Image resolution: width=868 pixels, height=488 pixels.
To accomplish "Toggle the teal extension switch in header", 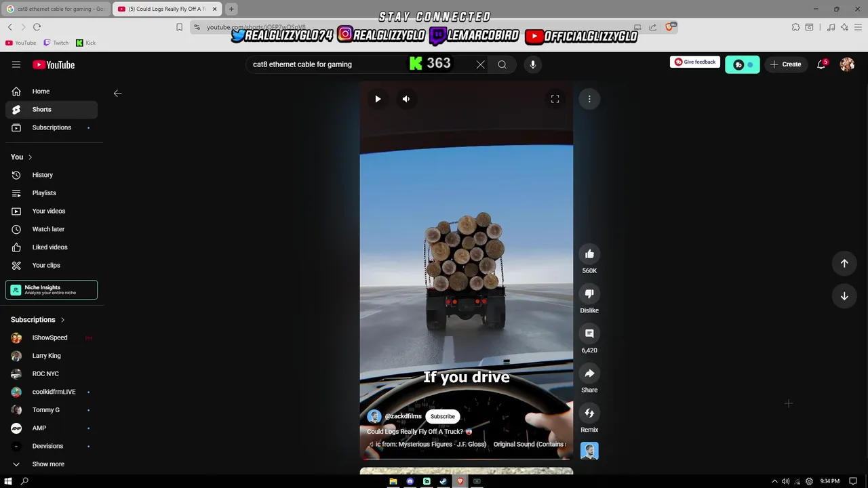I will point(743,64).
